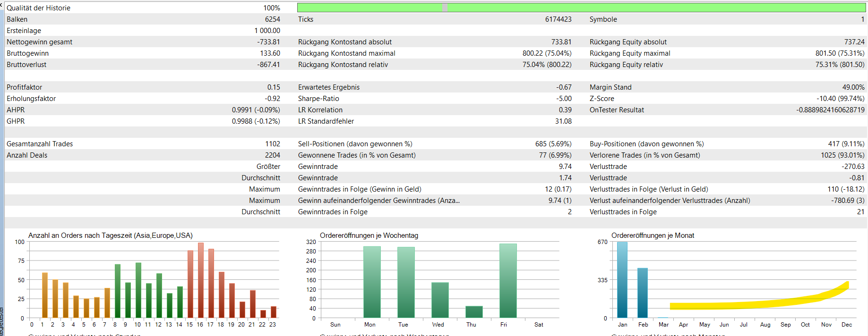868x336 pixels.
Task: Click the tallest red bar at hour 16
Action: point(201,281)
